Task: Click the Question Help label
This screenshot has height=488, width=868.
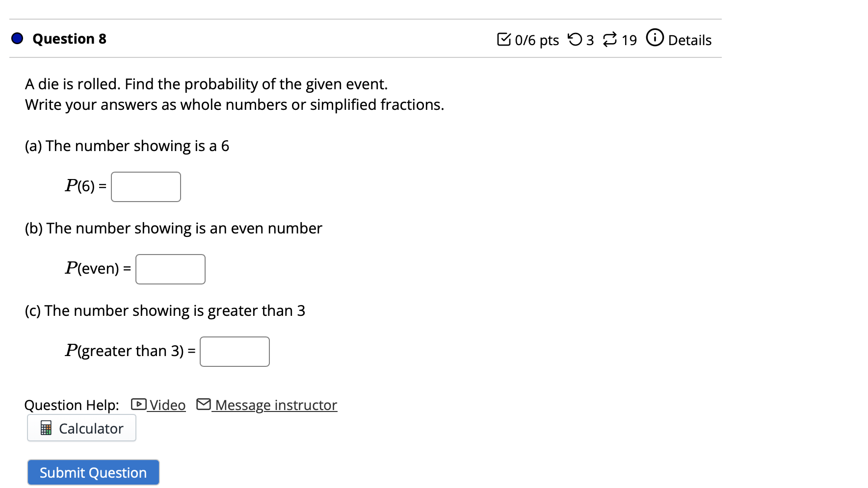Action: click(x=71, y=405)
